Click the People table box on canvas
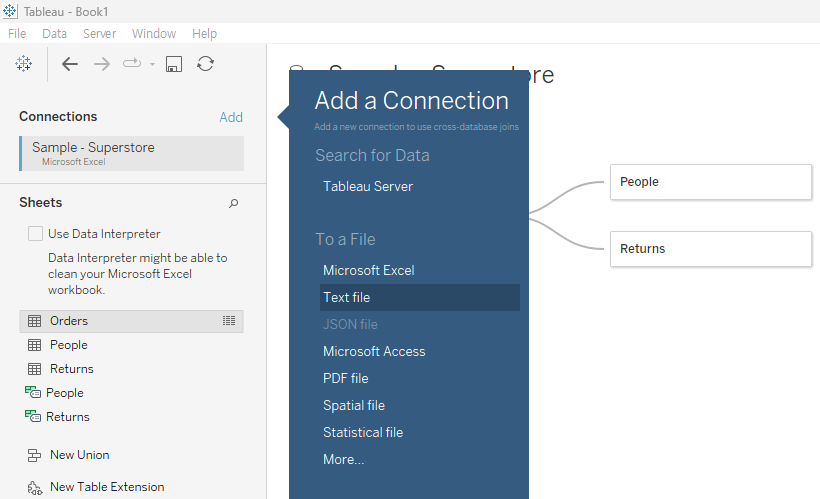 click(711, 182)
